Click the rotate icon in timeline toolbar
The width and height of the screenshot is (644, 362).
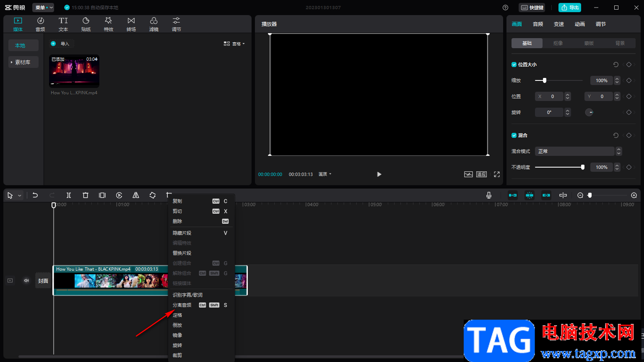click(153, 195)
